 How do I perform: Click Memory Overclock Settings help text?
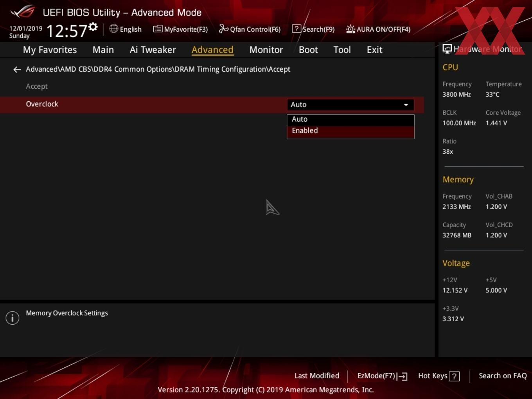coord(67,313)
